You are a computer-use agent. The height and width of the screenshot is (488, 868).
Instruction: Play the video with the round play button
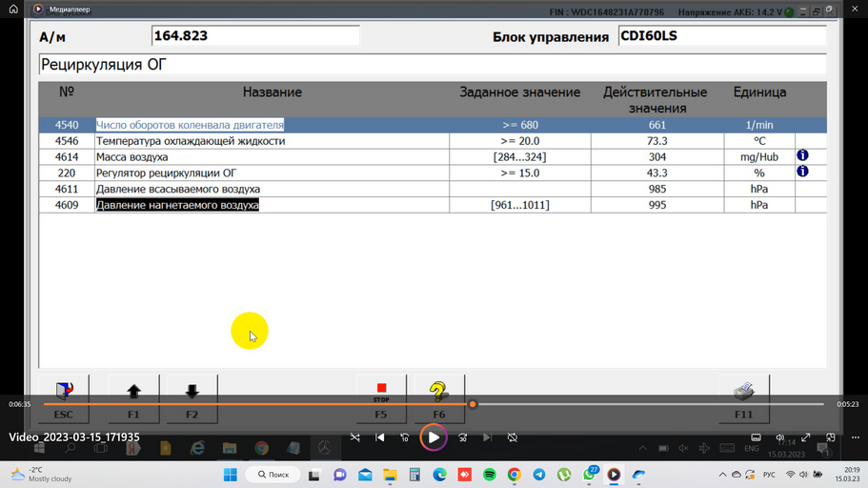click(434, 437)
